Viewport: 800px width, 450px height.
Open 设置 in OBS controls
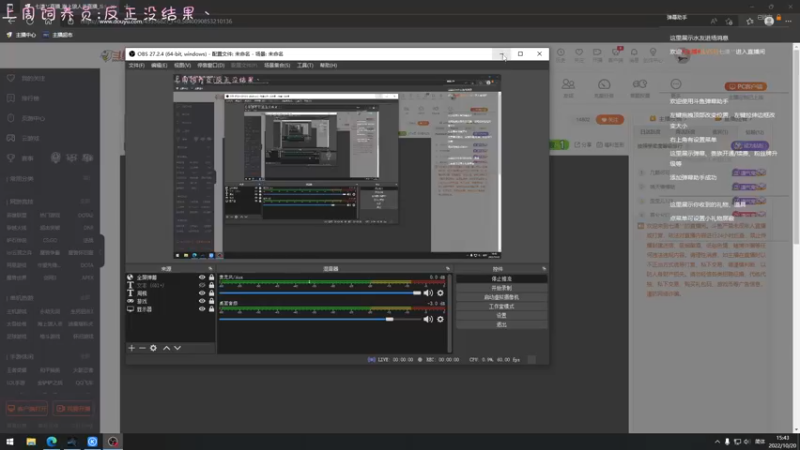(502, 316)
